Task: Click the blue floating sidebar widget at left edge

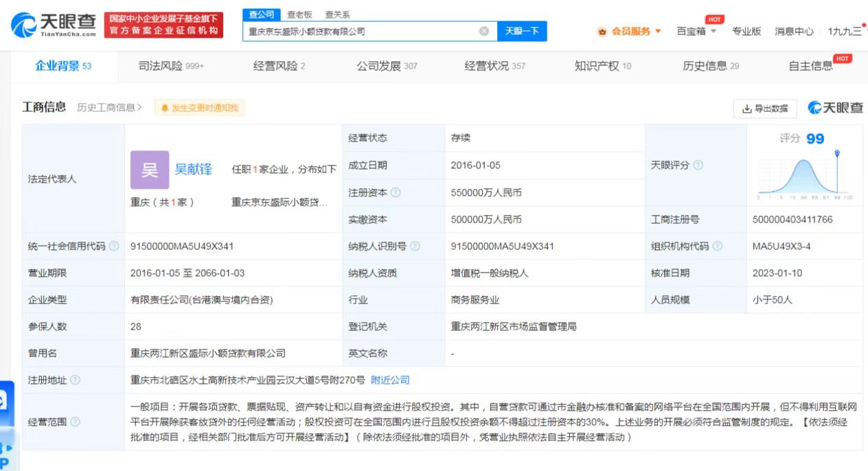Action: pos(7,426)
